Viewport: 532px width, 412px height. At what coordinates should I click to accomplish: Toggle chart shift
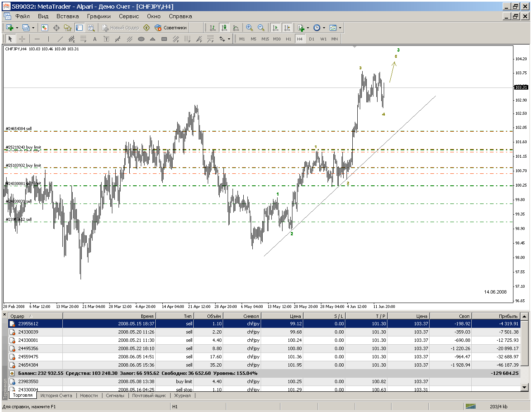[x=287, y=28]
